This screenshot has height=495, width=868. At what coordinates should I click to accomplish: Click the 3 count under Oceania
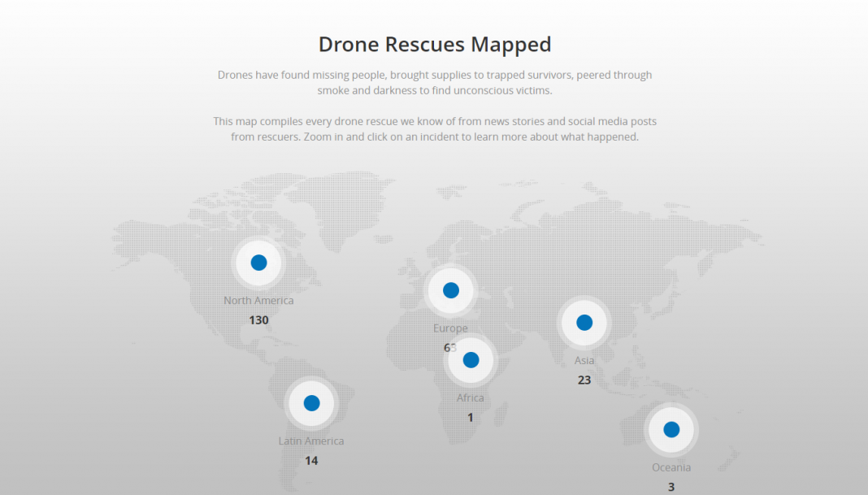(x=671, y=486)
